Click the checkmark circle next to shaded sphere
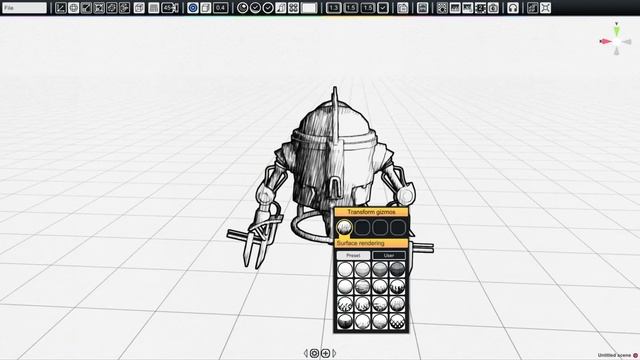 pyautogui.click(x=255, y=8)
